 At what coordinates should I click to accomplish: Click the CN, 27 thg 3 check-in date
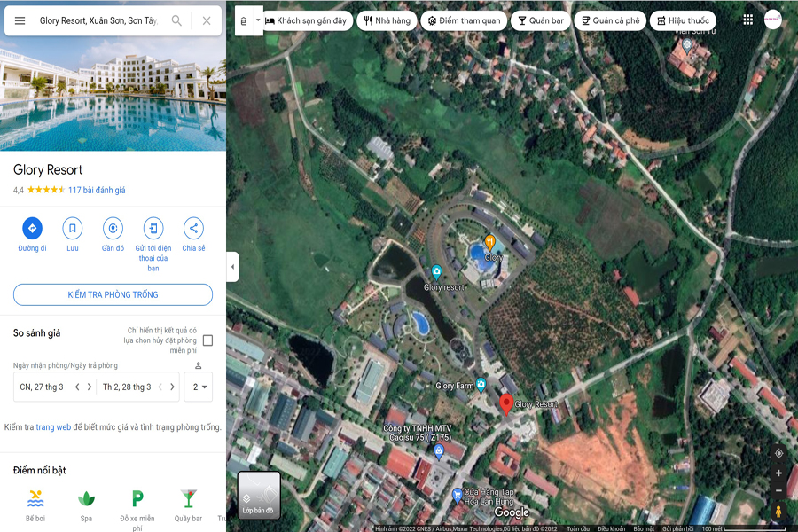point(42,387)
